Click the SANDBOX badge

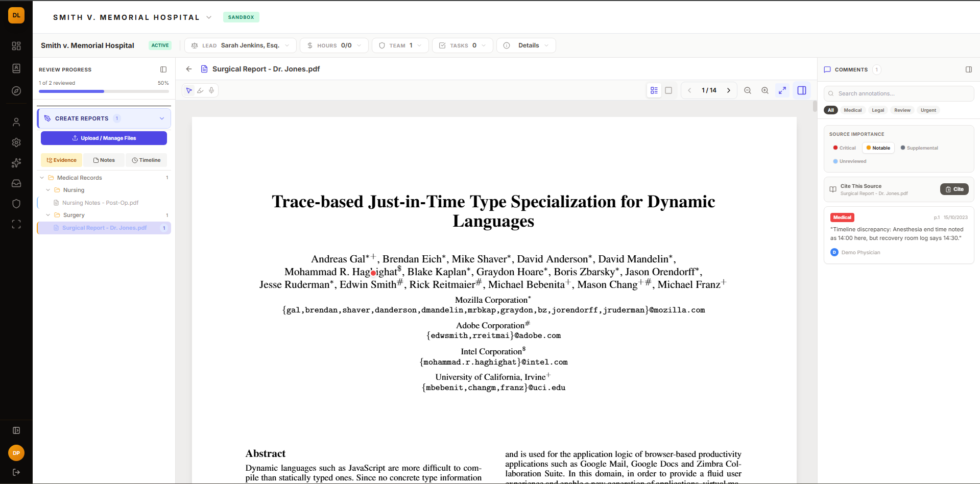click(x=241, y=17)
